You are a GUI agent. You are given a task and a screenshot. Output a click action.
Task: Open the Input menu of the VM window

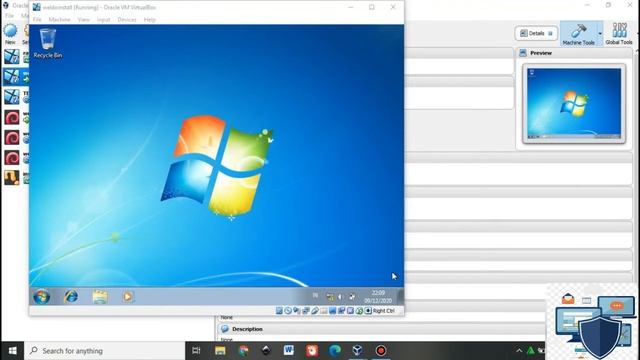point(104,20)
